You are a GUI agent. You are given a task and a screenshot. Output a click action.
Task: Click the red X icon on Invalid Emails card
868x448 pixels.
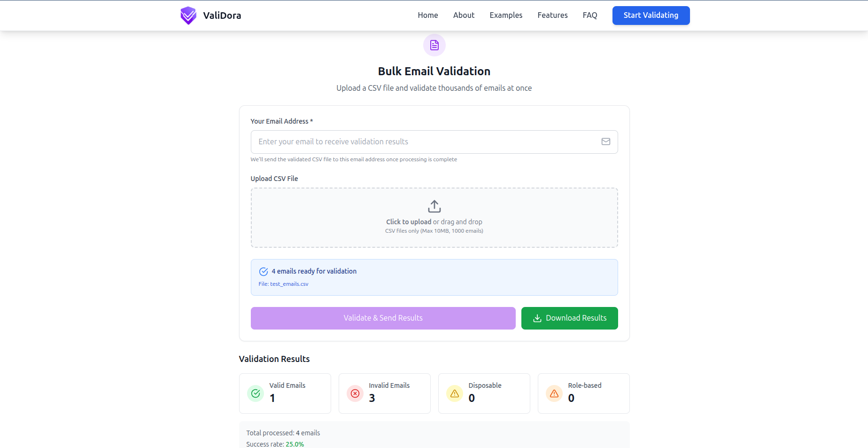[355, 393]
